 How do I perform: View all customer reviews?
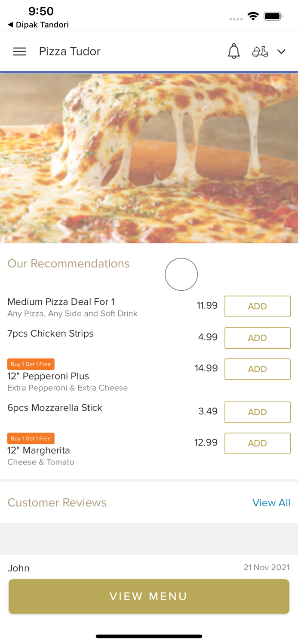click(x=271, y=502)
